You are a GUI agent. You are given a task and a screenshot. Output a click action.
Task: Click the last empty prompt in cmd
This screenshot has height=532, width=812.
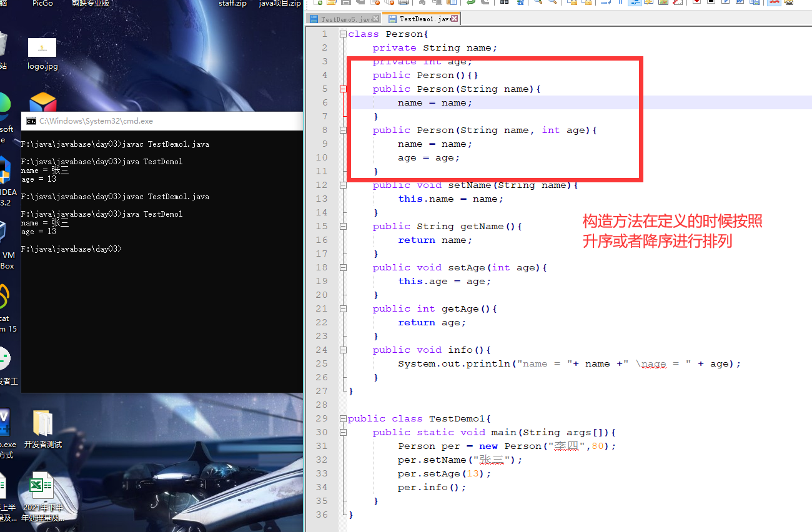(71, 249)
